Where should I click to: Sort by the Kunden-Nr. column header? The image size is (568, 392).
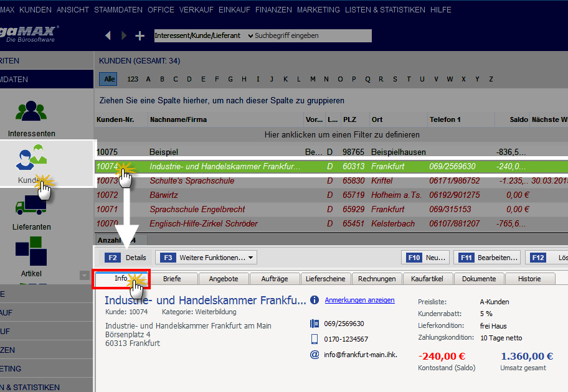coord(121,119)
